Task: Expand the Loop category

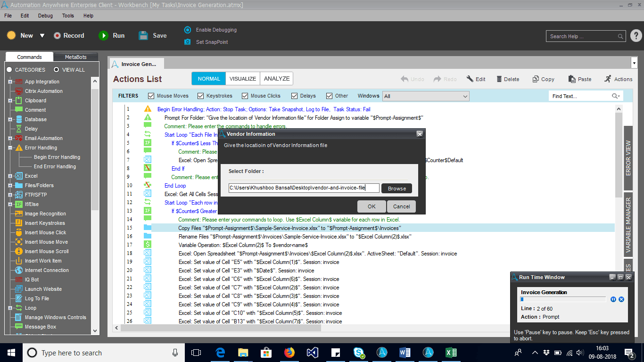Action: coord(10,308)
